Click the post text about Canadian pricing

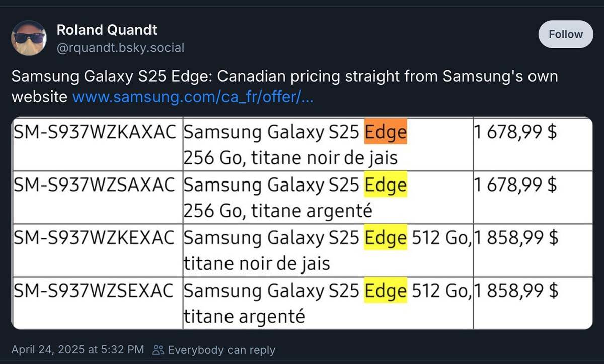tap(284, 77)
